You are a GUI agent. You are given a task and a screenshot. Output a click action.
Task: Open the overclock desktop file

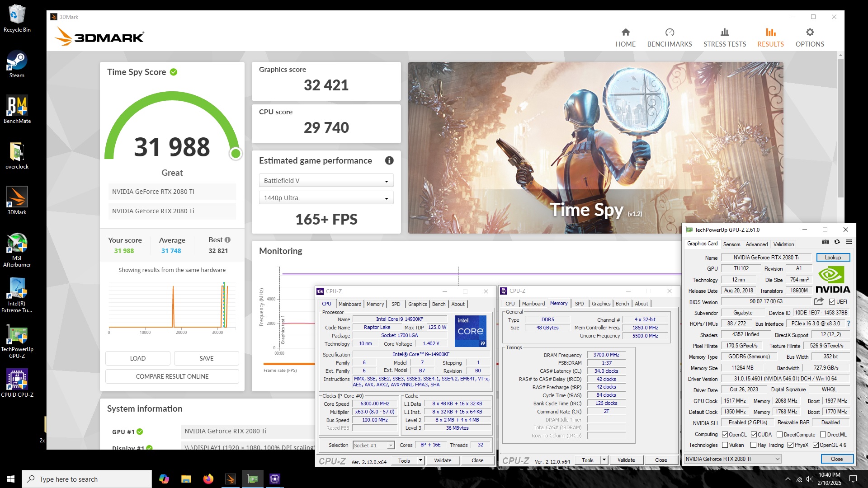[17, 155]
